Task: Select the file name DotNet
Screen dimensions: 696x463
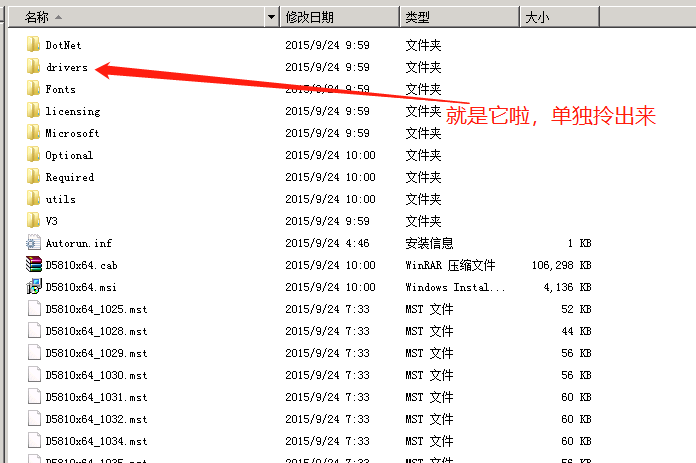Action: (63, 45)
